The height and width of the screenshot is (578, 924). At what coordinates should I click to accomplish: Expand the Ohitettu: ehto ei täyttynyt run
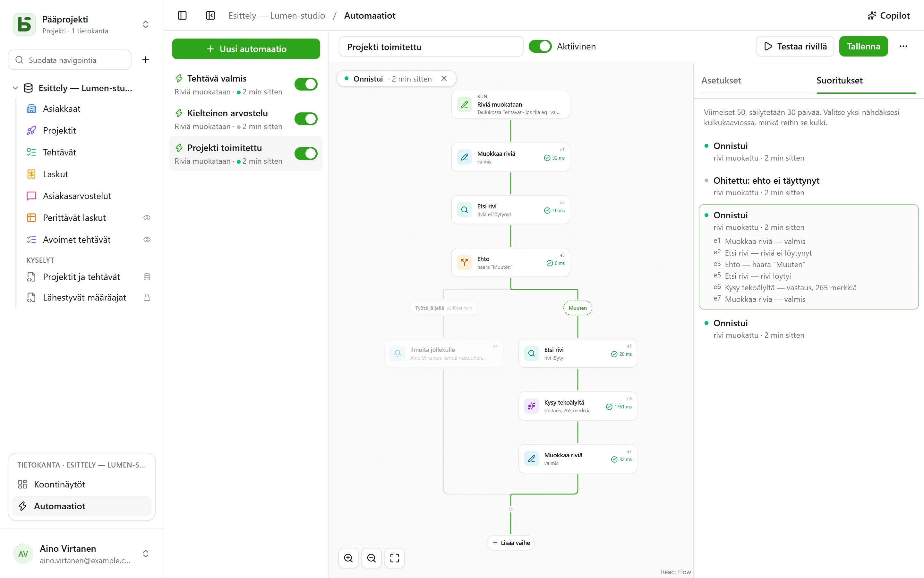808,186
